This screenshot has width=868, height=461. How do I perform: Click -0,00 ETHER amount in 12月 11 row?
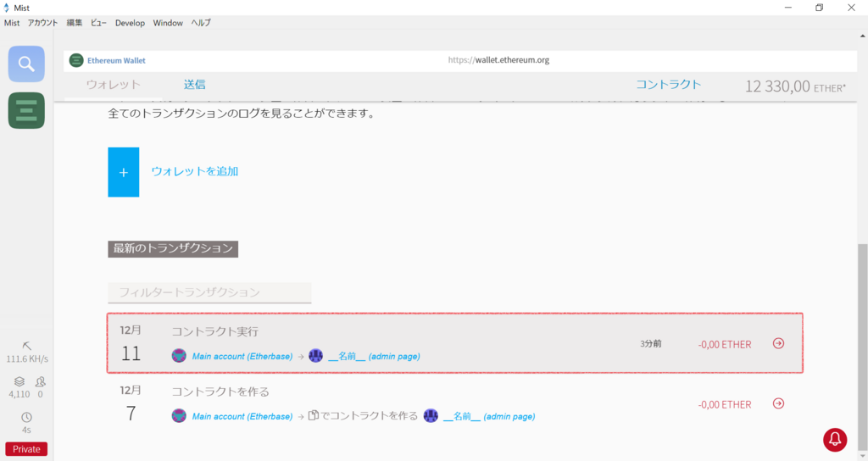725,344
